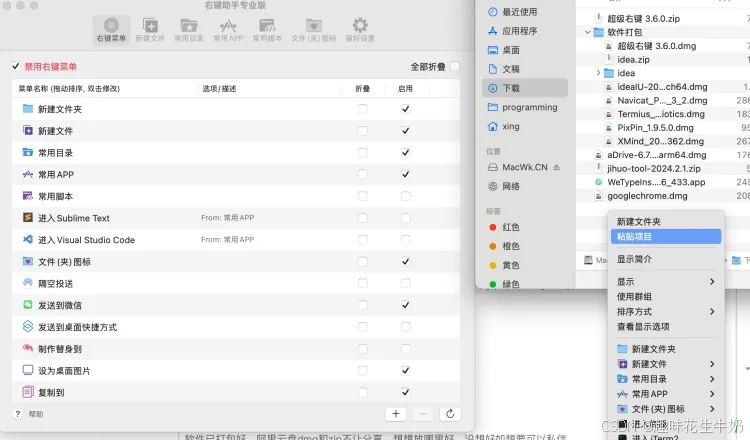
Task: Expand the 显示 submenu arrow
Action: (x=712, y=282)
